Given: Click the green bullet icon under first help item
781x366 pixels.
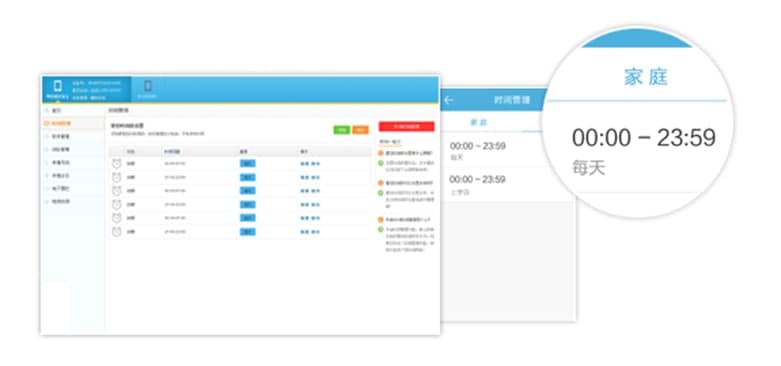Looking at the screenshot, I should pos(381,163).
